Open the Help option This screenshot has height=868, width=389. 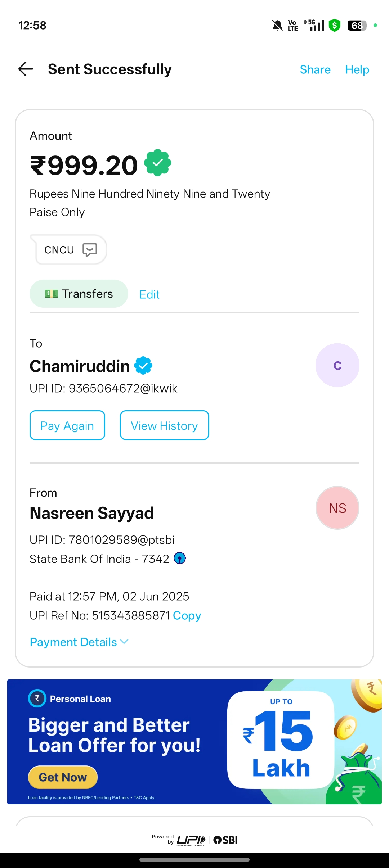point(357,69)
